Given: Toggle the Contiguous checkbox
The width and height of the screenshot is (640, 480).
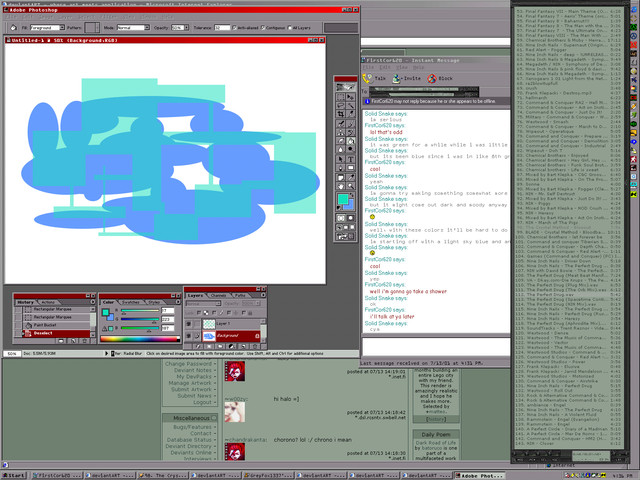Looking at the screenshot, I should 262,28.
